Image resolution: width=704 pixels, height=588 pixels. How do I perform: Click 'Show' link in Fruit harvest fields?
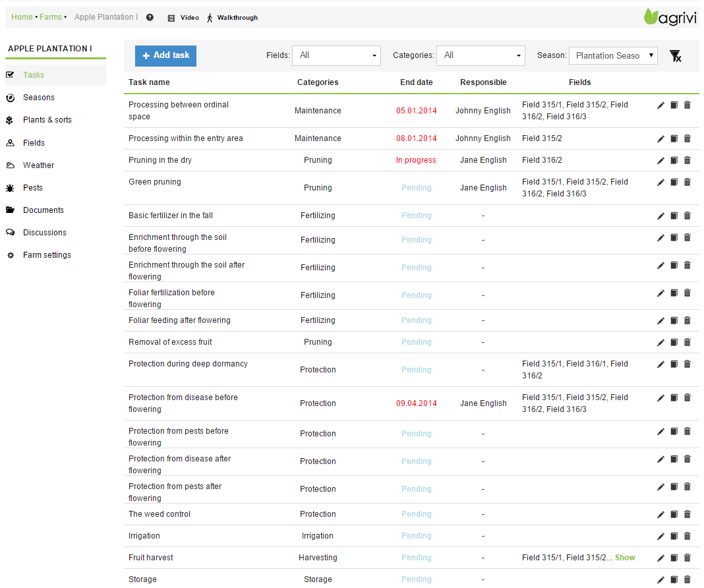pyautogui.click(x=625, y=558)
